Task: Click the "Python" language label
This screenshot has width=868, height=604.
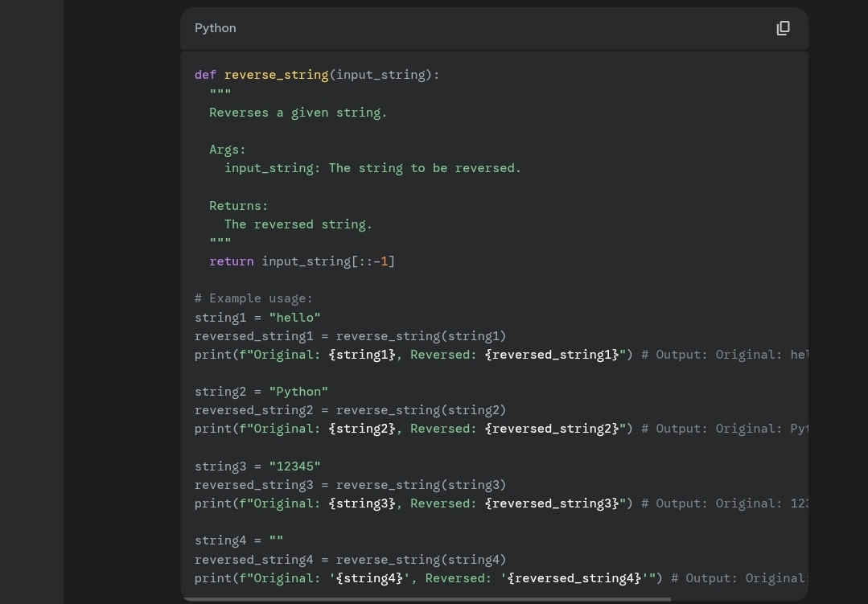Action: tap(216, 28)
